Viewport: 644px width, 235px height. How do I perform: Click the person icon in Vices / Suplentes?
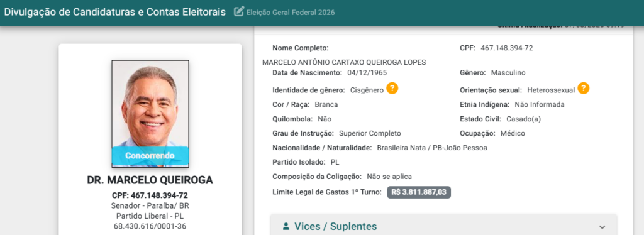click(286, 226)
